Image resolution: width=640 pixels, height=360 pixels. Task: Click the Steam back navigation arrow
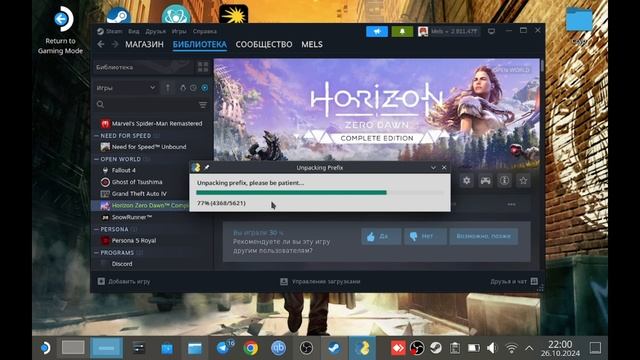[101, 44]
